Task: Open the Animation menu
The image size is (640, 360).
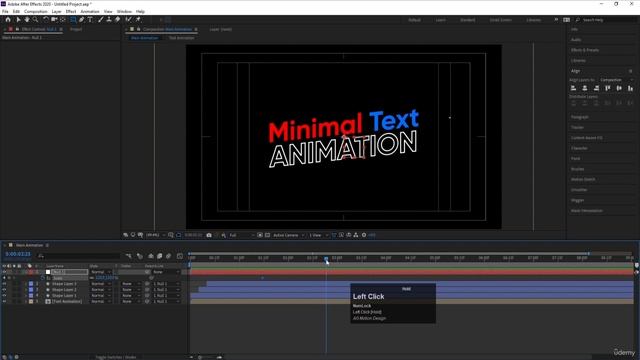Action: point(90,11)
